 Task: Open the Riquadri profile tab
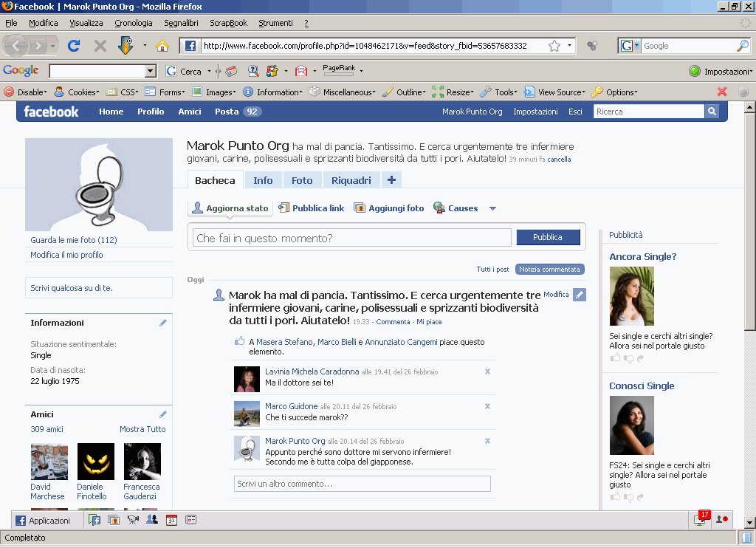[x=351, y=180]
